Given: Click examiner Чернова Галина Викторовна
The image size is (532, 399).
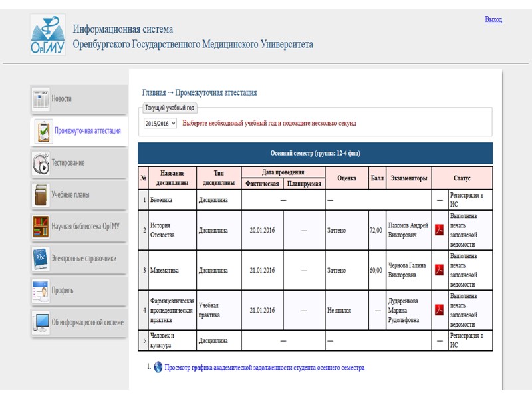Looking at the screenshot, I should 408,270.
